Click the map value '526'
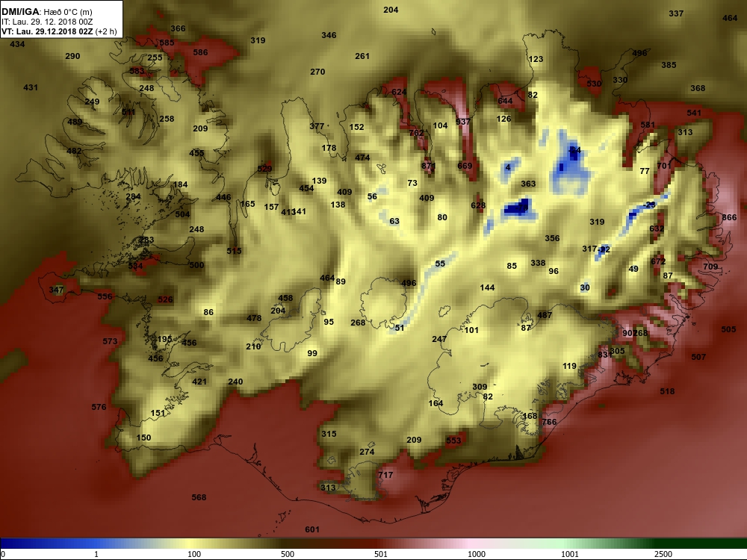Image resolution: width=747 pixels, height=560 pixels. 165,300
